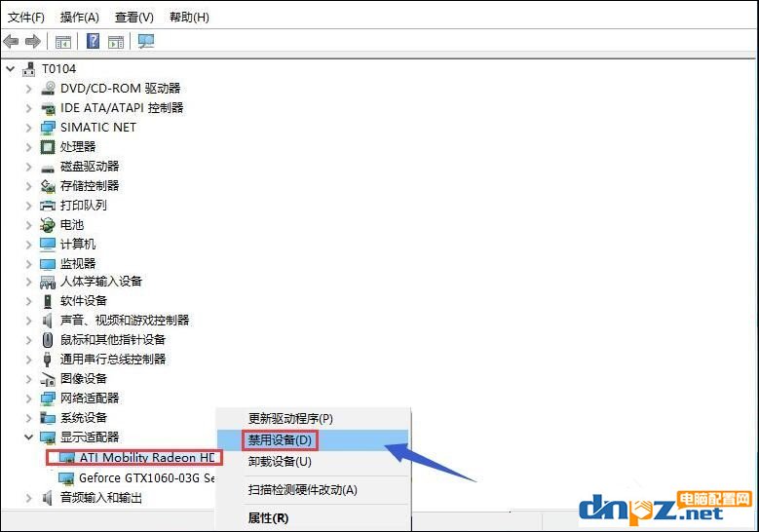Screen dimensions: 759x532
Task: Click the IDE ATA/ATAPI controller icon
Action: 48,108
